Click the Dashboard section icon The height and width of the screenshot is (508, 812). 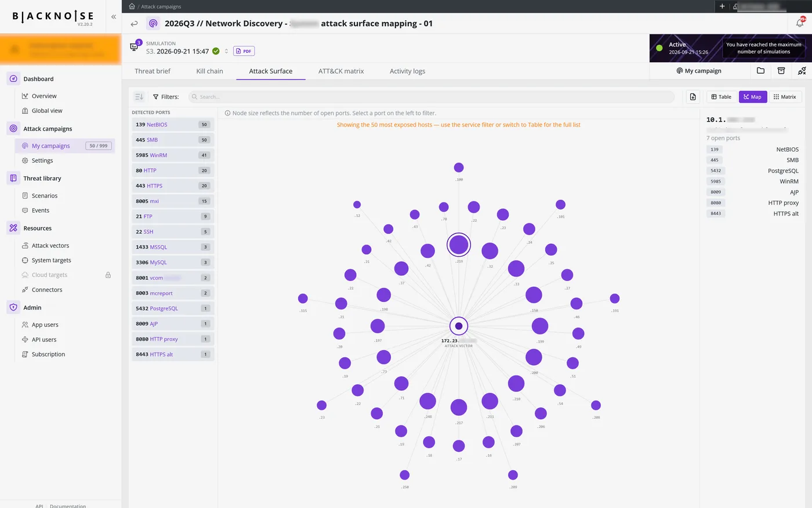click(13, 79)
